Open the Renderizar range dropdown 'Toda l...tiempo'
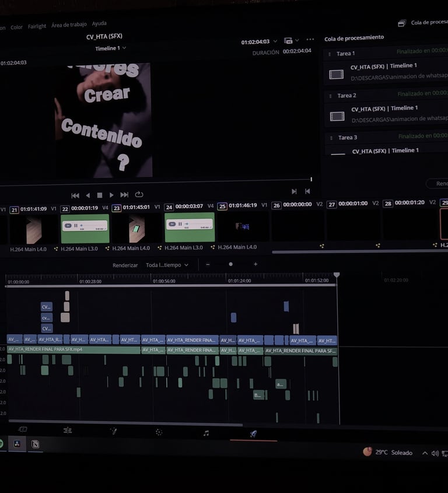This screenshot has height=493, width=448. click(167, 265)
